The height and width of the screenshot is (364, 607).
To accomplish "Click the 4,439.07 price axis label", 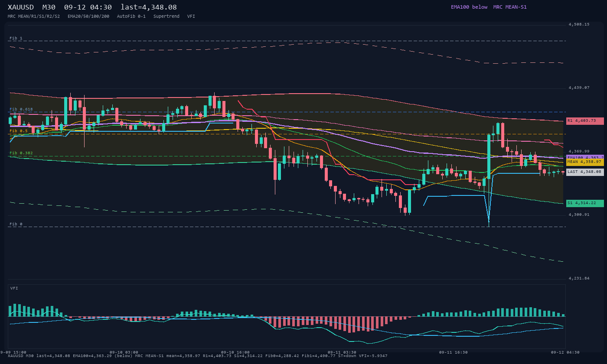I will click(x=579, y=88).
